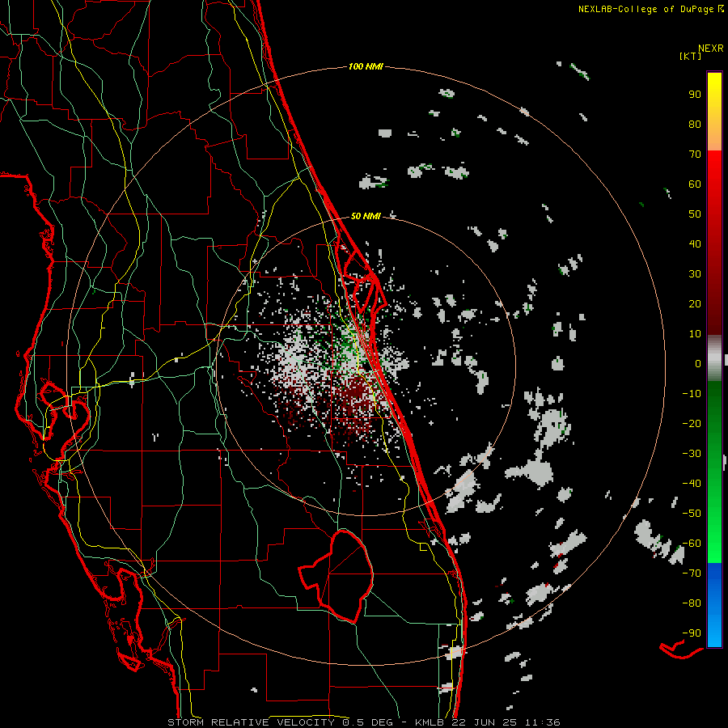Click the 100 NMI range ring label
728x728 pixels.
point(366,67)
